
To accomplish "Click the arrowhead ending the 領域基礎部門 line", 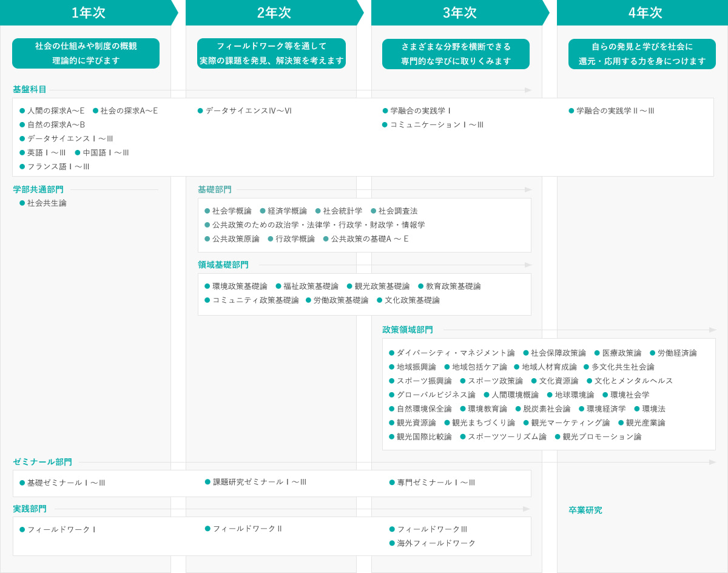I will 528,265.
